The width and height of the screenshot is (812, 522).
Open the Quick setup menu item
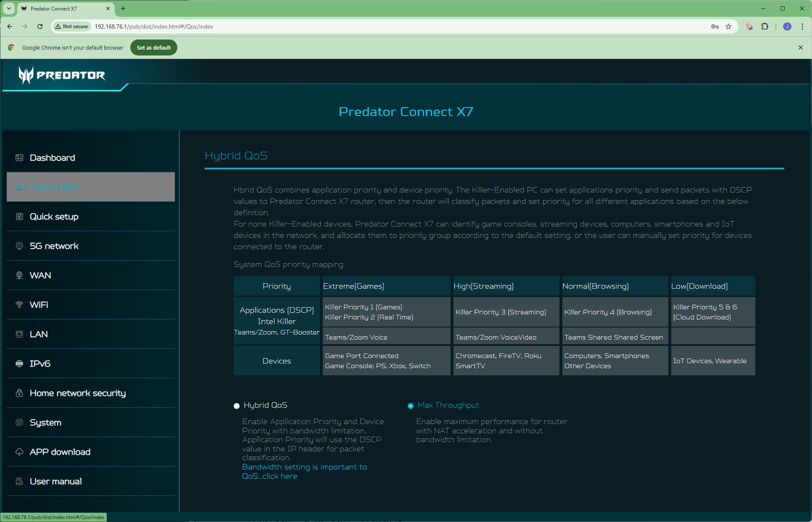click(x=54, y=216)
